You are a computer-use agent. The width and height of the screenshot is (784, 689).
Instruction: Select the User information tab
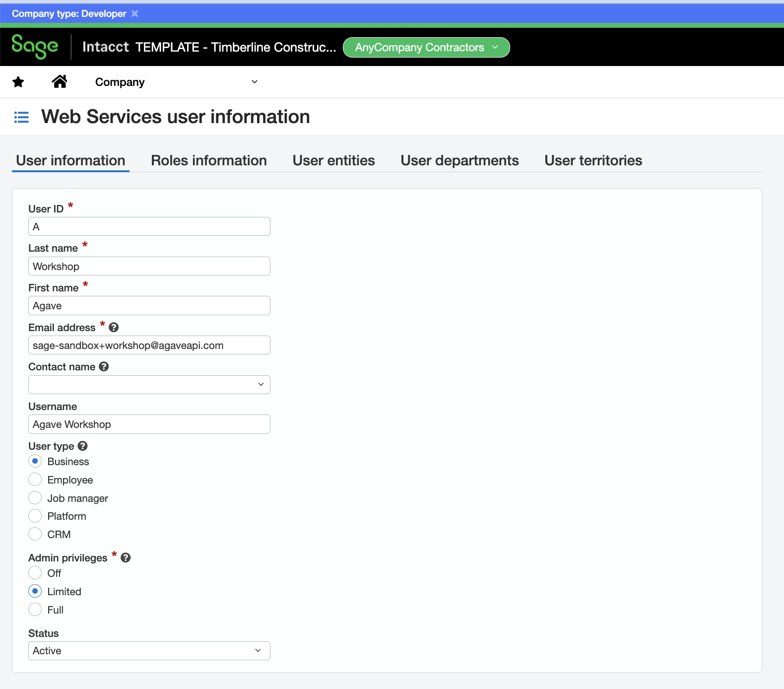pyautogui.click(x=70, y=160)
